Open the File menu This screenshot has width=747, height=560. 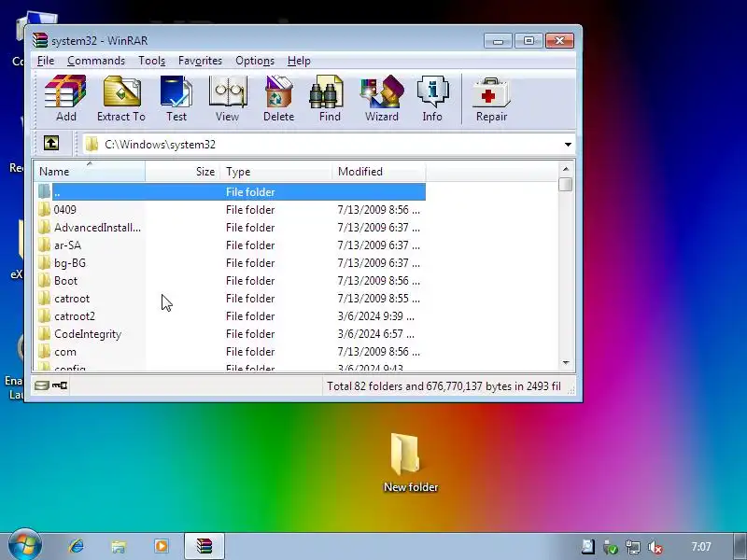[46, 61]
